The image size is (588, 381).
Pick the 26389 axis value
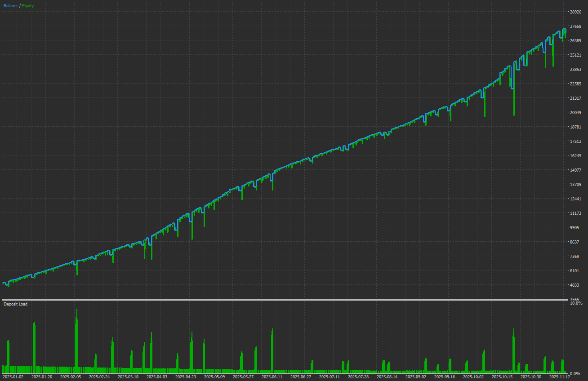click(x=575, y=41)
